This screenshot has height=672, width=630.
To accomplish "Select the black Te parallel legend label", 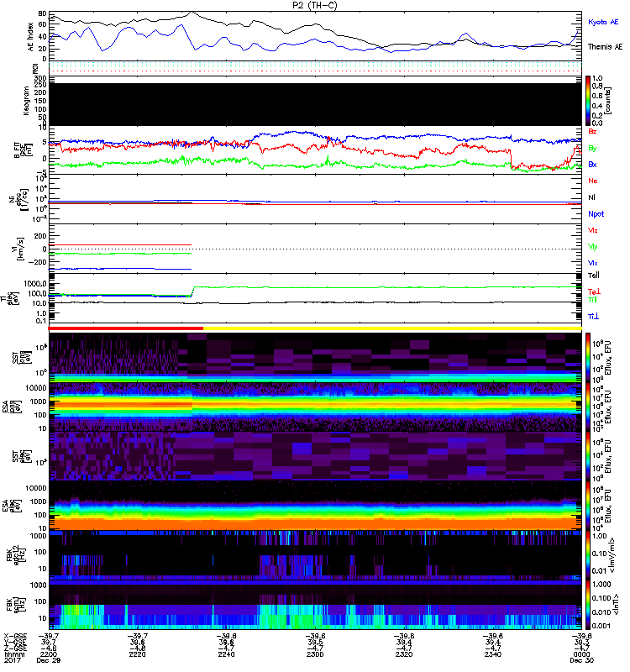I will [594, 276].
